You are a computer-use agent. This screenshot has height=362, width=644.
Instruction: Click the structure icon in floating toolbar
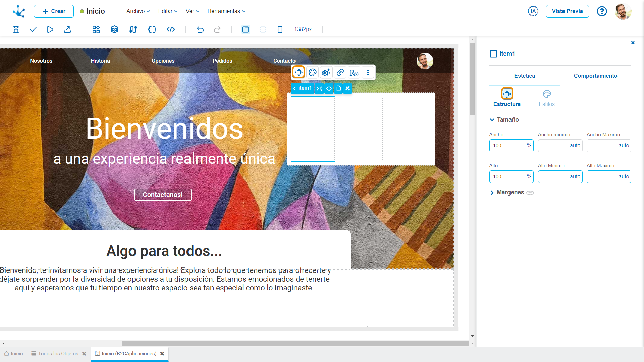tap(299, 72)
